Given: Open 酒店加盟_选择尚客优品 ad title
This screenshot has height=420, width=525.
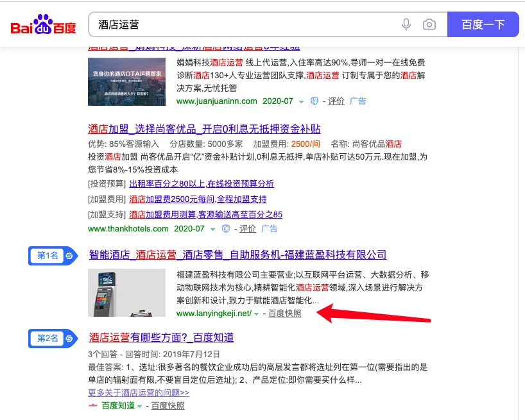Looking at the screenshot, I should (x=204, y=129).
